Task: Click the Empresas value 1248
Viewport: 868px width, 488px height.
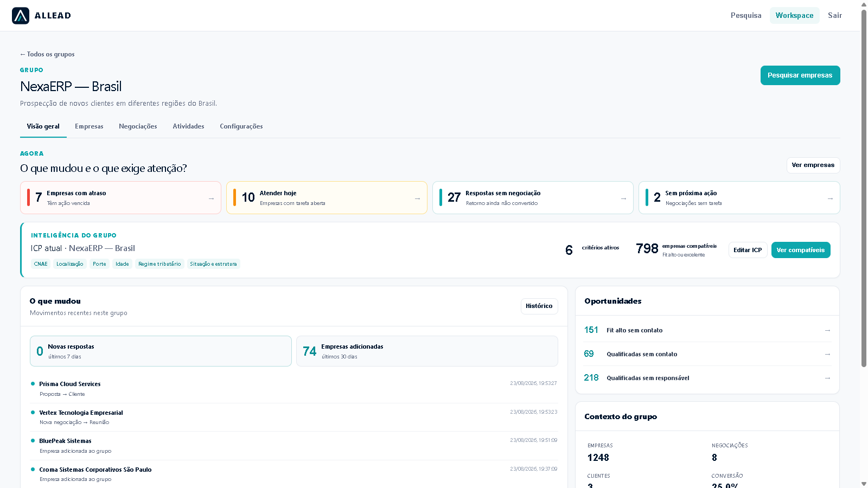Action: click(598, 458)
